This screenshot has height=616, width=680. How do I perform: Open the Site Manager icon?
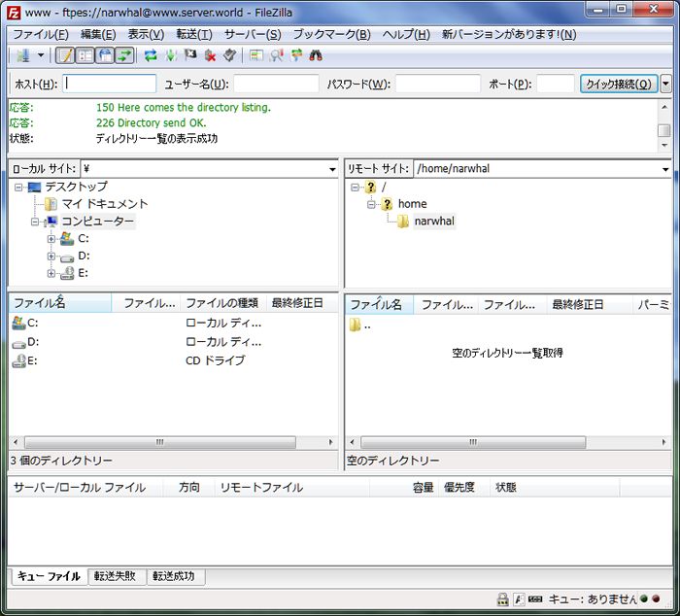coord(23,55)
